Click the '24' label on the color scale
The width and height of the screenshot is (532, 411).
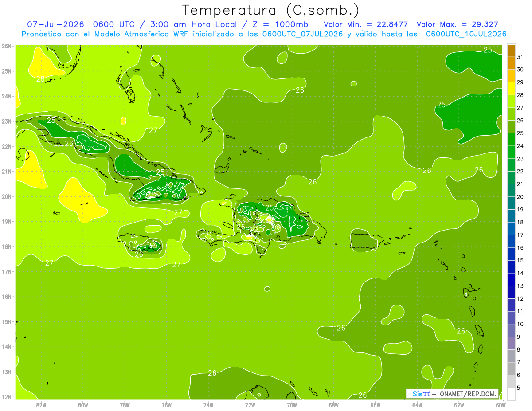coord(520,146)
